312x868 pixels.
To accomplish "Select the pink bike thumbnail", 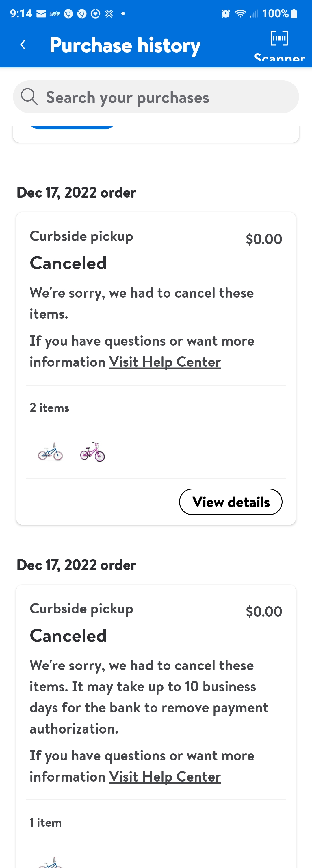I will 92,452.
